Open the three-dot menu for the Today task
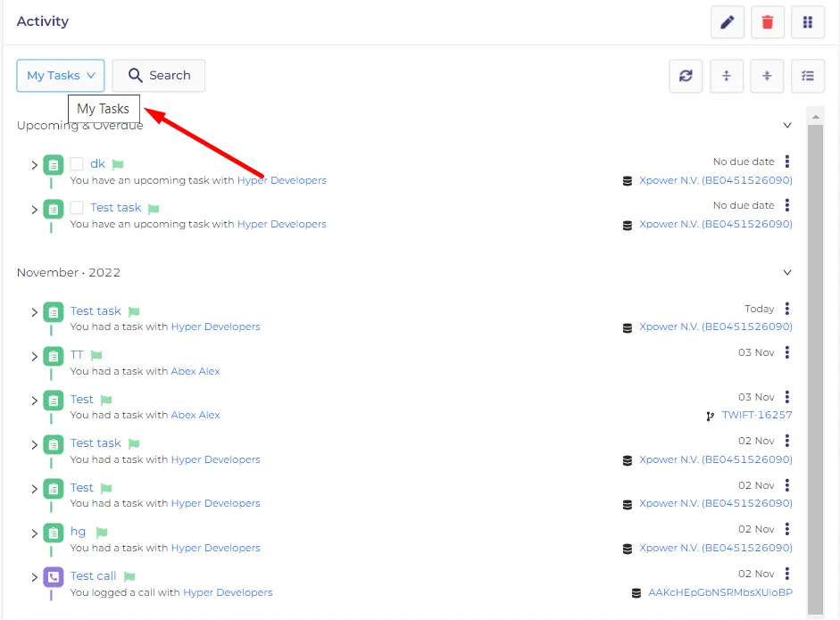This screenshot has width=840, height=620. pyautogui.click(x=787, y=309)
